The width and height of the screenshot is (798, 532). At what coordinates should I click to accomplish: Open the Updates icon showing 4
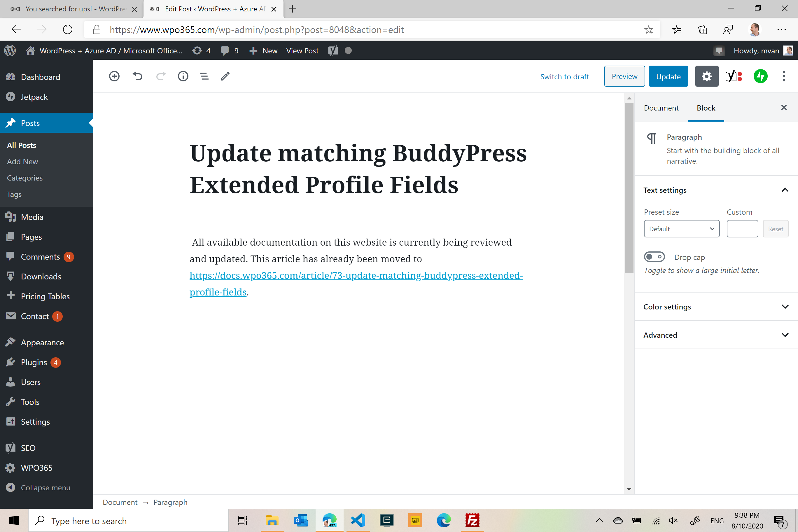point(201,50)
